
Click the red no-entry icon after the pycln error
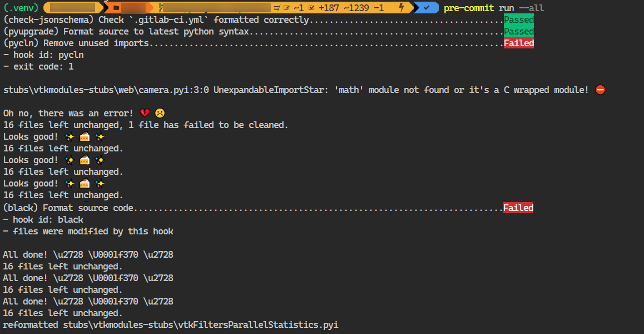(600, 90)
